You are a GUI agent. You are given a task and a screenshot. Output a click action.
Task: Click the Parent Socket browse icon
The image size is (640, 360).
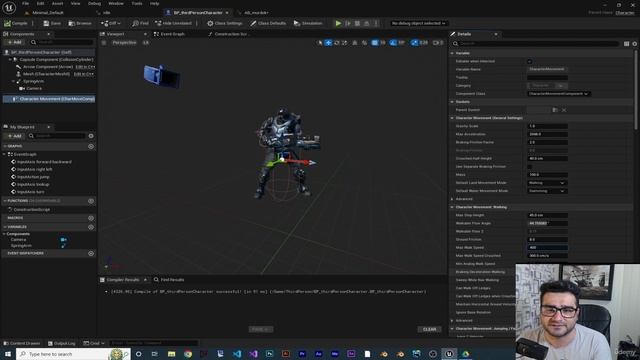click(555, 110)
